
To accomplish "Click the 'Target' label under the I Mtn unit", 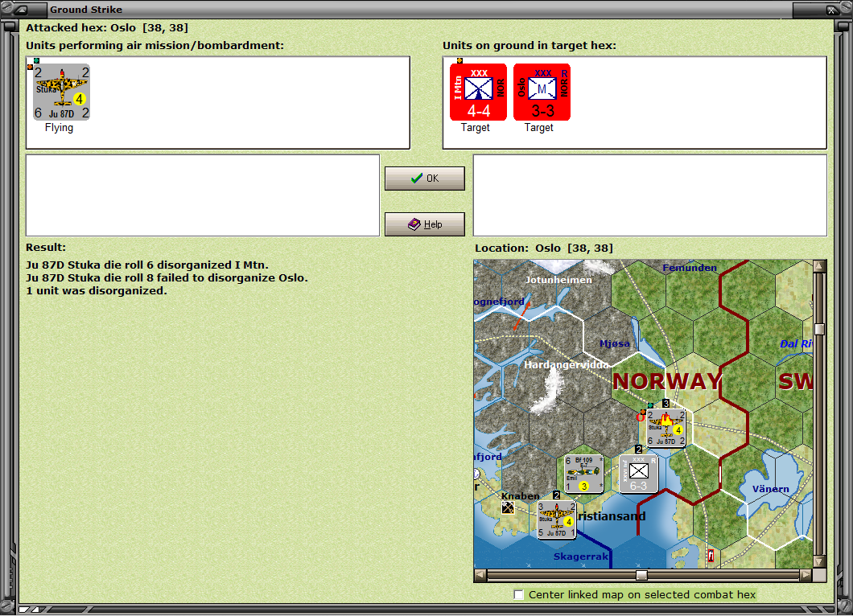I will tap(476, 128).
